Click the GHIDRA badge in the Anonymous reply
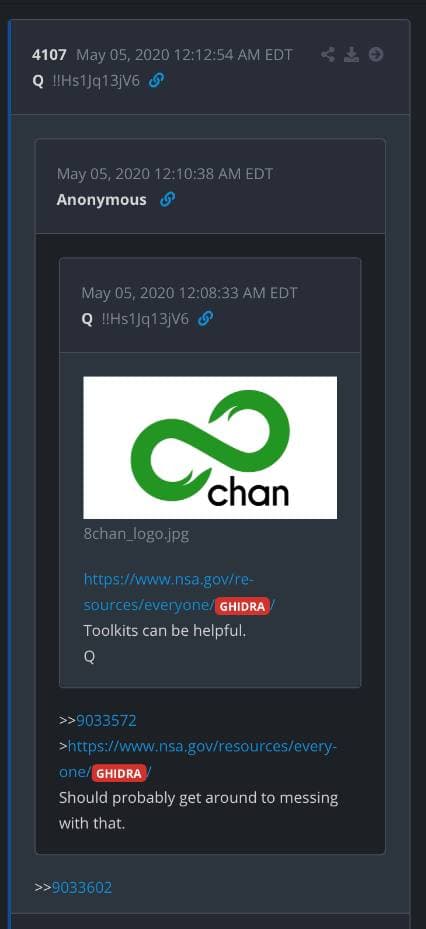This screenshot has width=426, height=929. point(119,773)
